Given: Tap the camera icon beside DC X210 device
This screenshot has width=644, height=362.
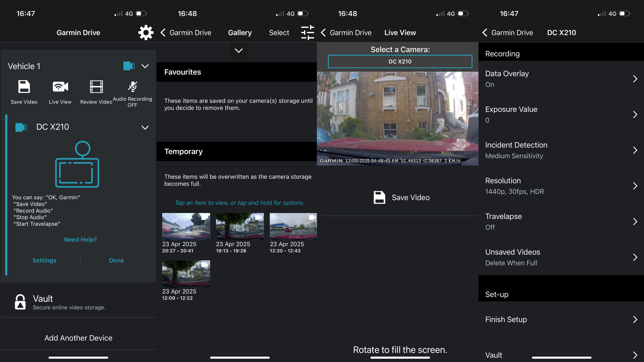Looking at the screenshot, I should (21, 127).
